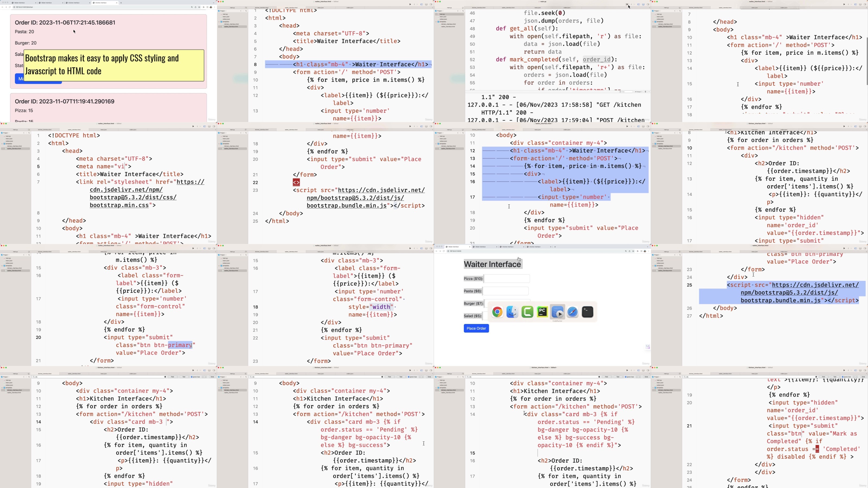Toggle the console pane in the main.py window

point(643,4)
